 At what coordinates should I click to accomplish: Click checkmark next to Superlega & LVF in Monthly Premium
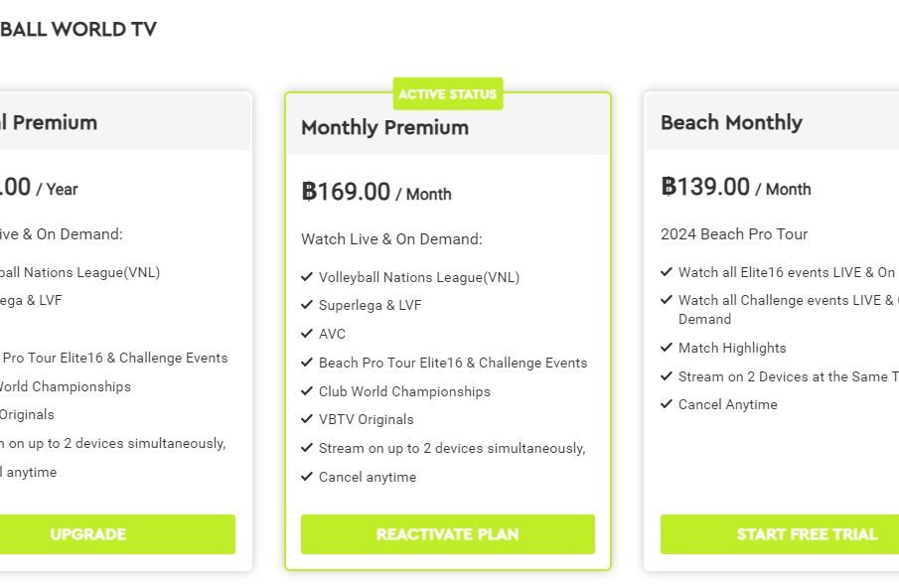click(x=307, y=305)
